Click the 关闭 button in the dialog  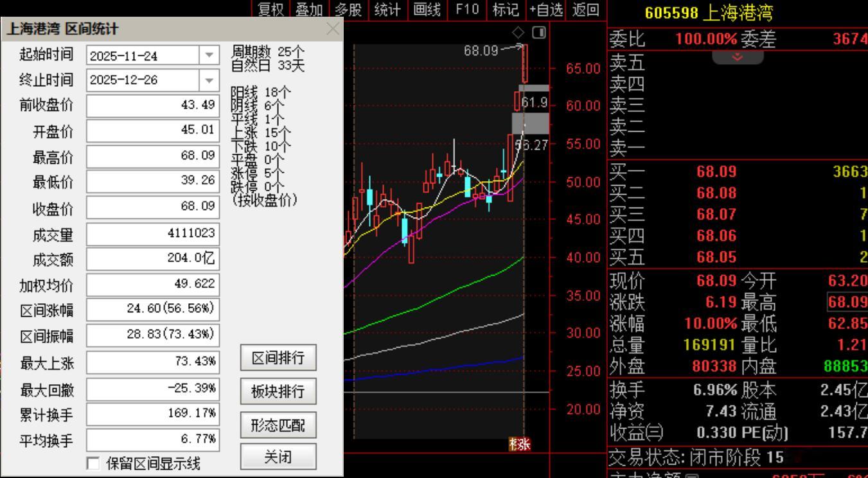279,457
